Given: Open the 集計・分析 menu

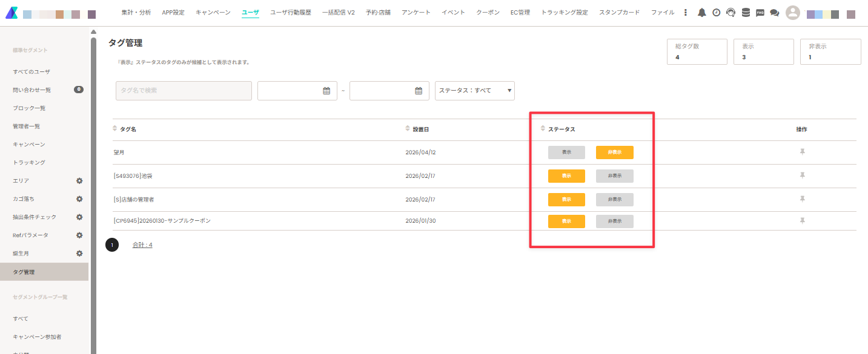Looking at the screenshot, I should 136,13.
